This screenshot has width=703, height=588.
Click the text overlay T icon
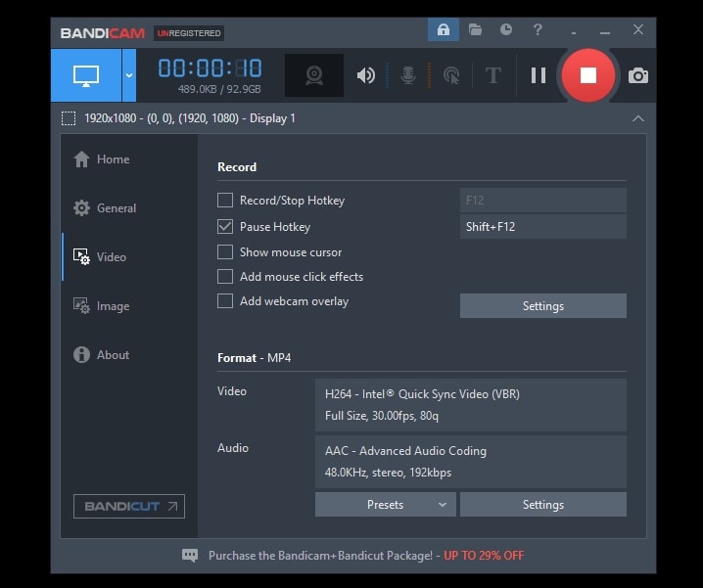pyautogui.click(x=493, y=75)
